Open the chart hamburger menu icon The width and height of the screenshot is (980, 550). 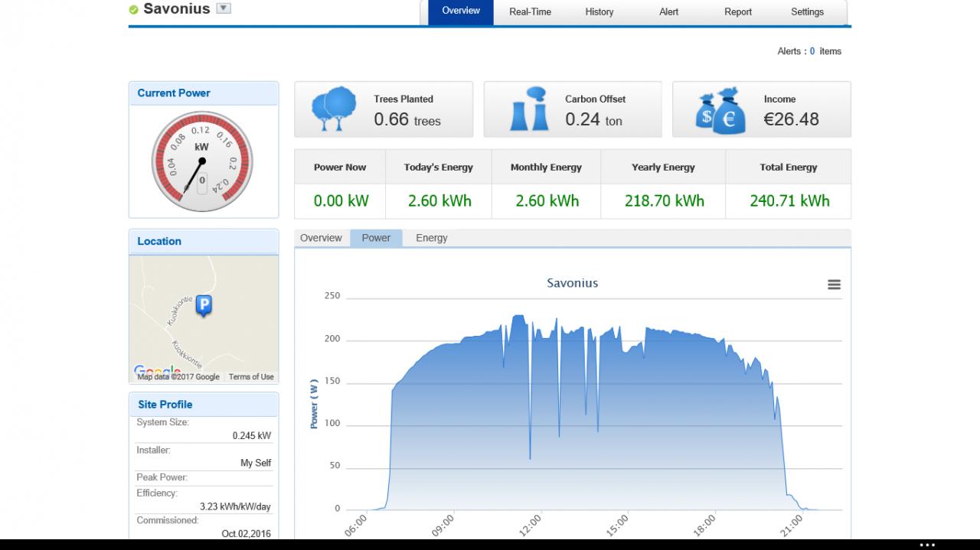coord(834,285)
